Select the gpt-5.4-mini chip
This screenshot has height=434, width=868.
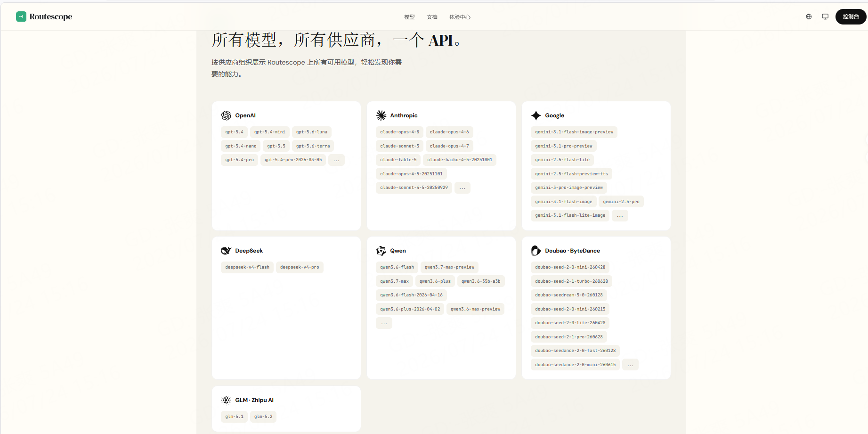(270, 132)
